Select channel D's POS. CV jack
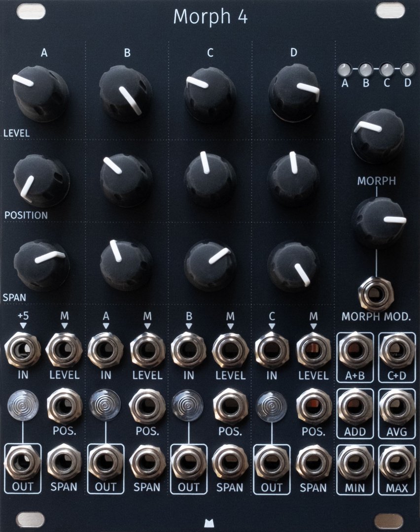The width and height of the screenshot is (420, 532). click(314, 406)
